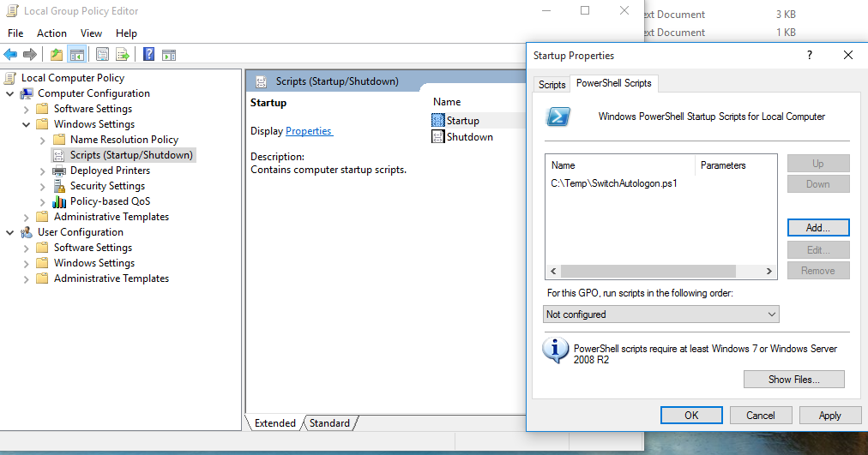Open the File menu
This screenshot has height=455, width=868.
pos(15,33)
